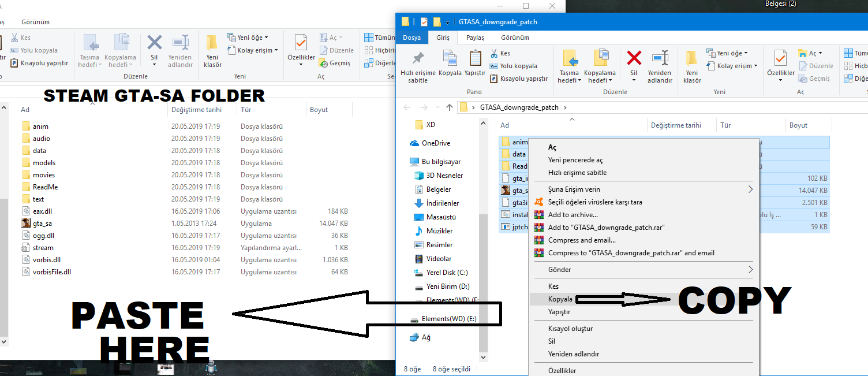Select Bu bilgisayar in navigation pane
This screenshot has width=868, height=376.
pos(435,162)
